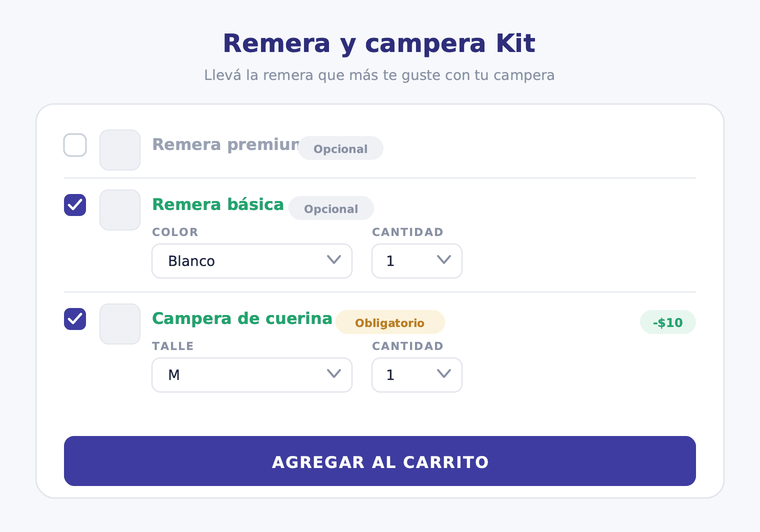
Task: Check the Remera premium checkbox
Action: click(x=75, y=145)
